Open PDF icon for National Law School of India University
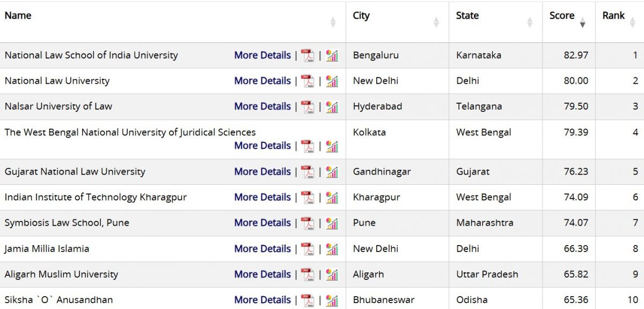Screen dimensions: 644x309 pos(308,55)
